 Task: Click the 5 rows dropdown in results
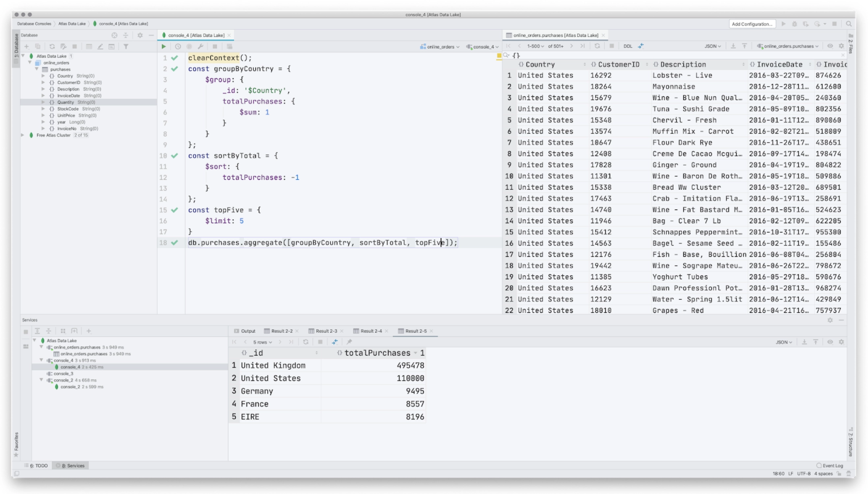click(262, 341)
